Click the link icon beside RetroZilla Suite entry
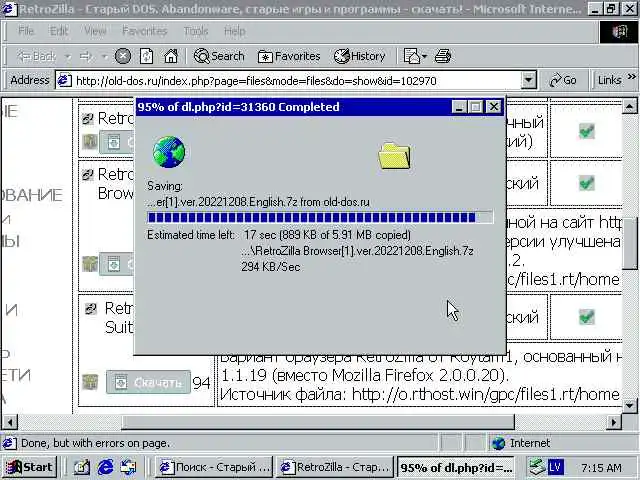This screenshot has height=480, width=640. tap(91, 309)
